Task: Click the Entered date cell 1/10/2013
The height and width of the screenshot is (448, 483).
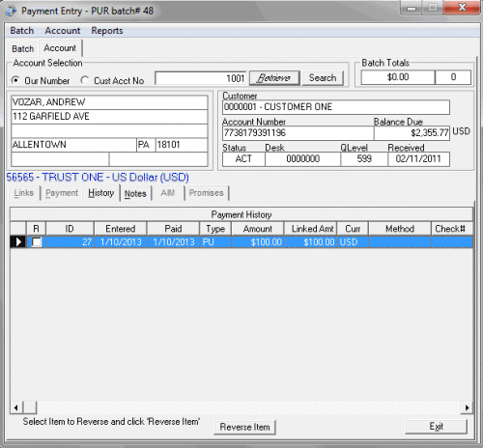Action: point(121,242)
